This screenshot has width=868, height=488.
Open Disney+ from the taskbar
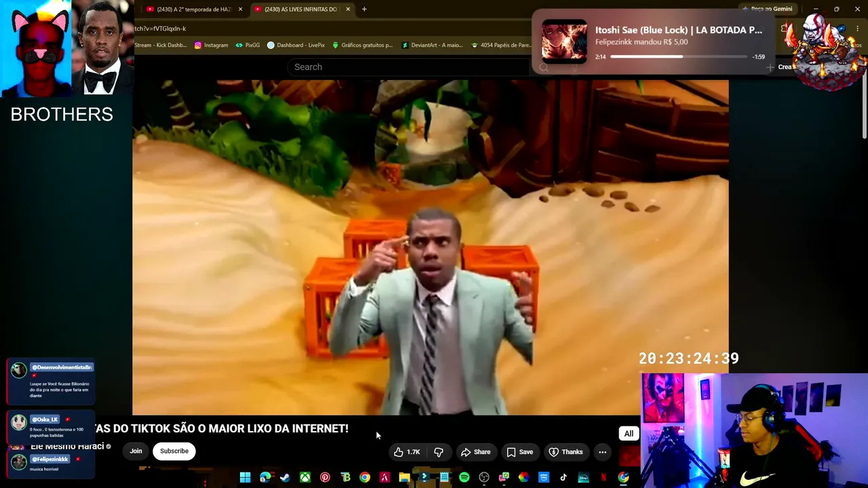583,477
